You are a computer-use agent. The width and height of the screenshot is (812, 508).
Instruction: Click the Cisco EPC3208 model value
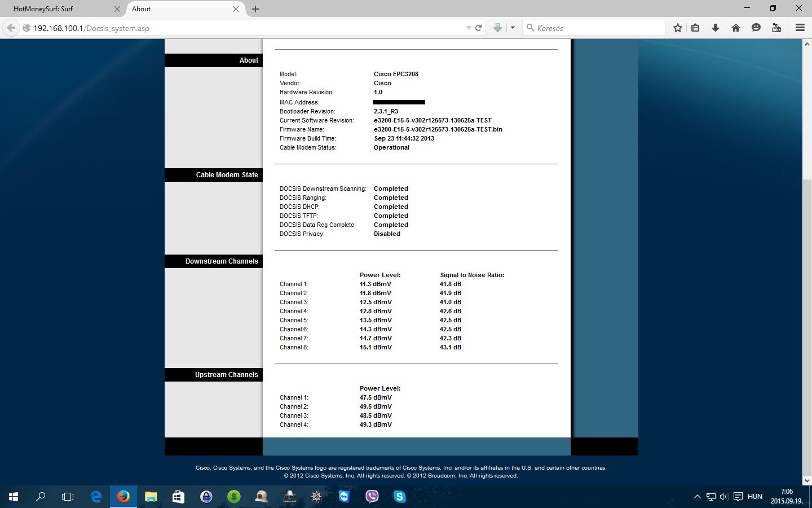(x=396, y=74)
